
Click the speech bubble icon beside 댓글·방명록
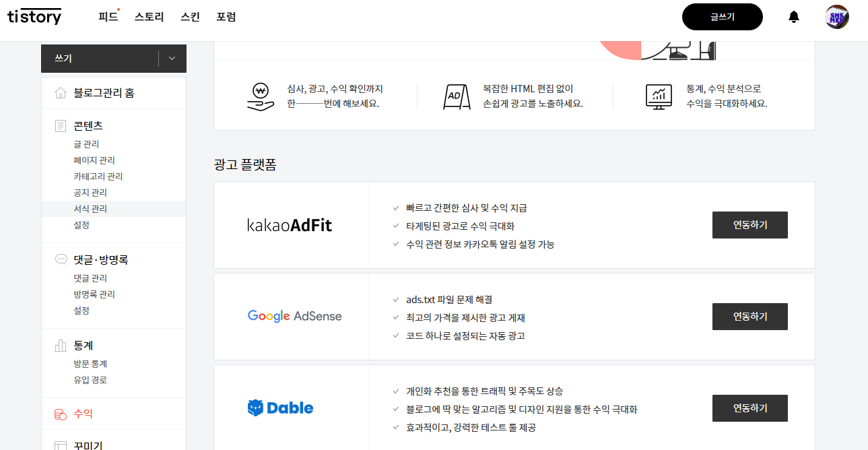click(61, 259)
